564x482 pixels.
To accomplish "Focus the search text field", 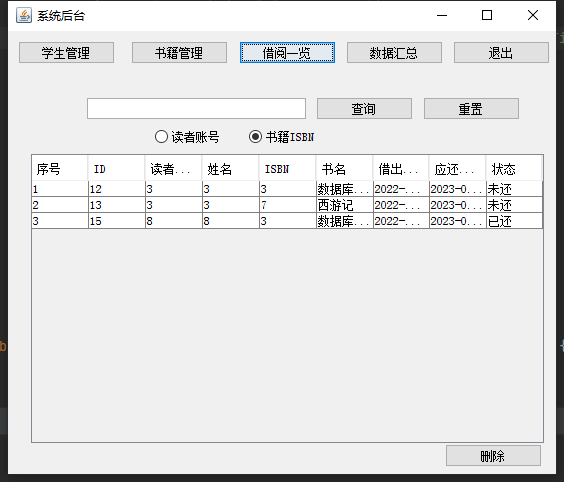I will [196, 108].
